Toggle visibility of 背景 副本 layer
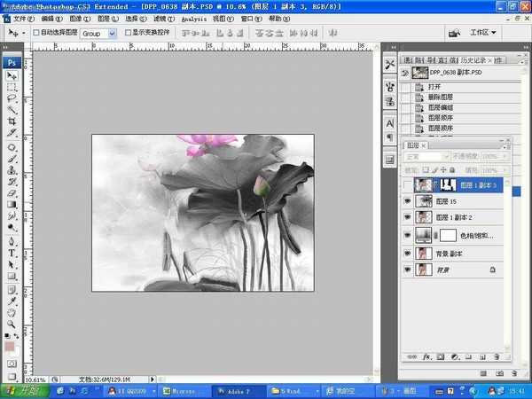The width and height of the screenshot is (532, 399). tap(407, 254)
